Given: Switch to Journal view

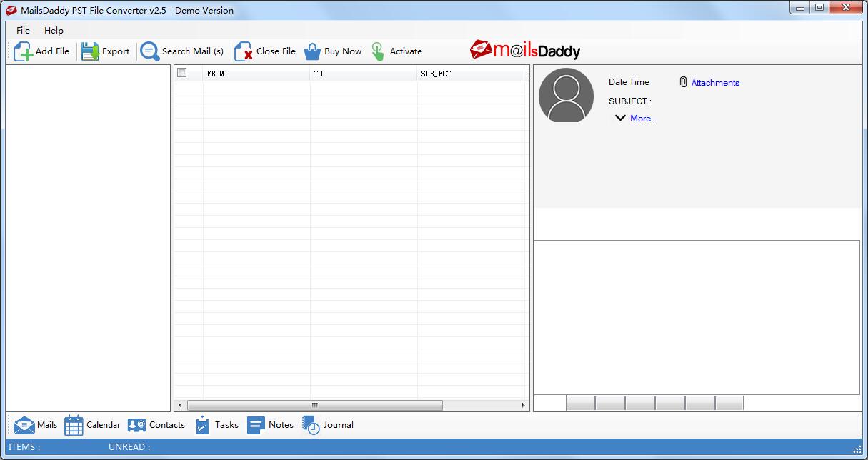Looking at the screenshot, I should coord(328,425).
